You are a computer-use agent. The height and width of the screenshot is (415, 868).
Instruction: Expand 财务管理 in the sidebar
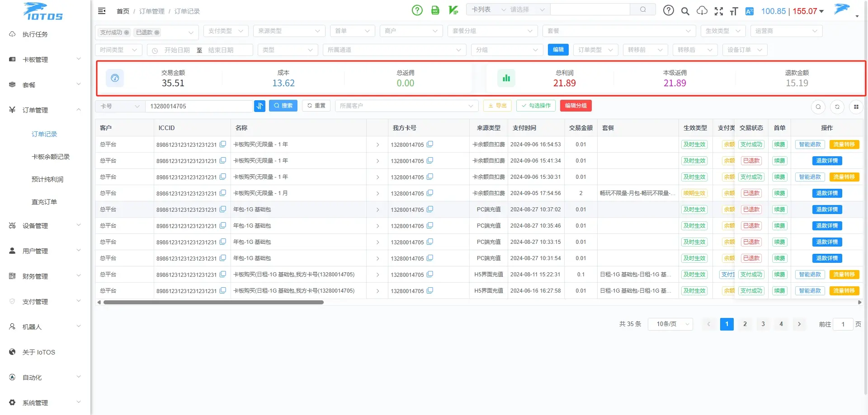(x=45, y=276)
